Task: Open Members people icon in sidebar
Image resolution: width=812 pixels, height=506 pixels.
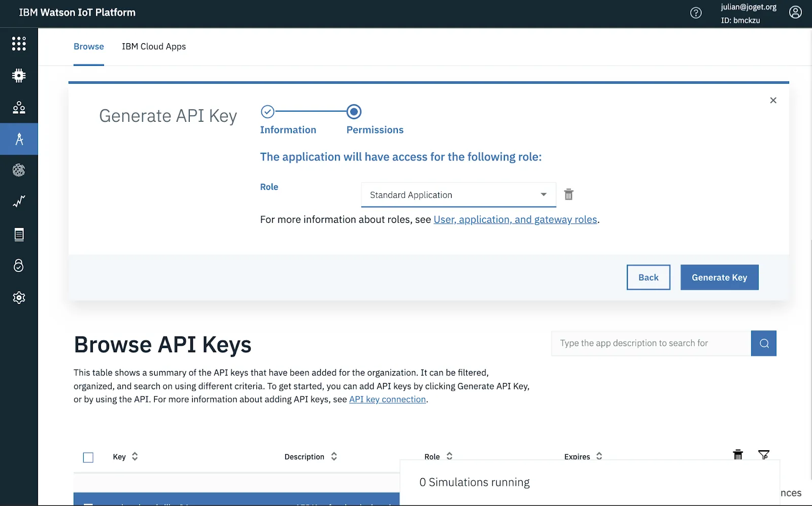Action: 19,108
